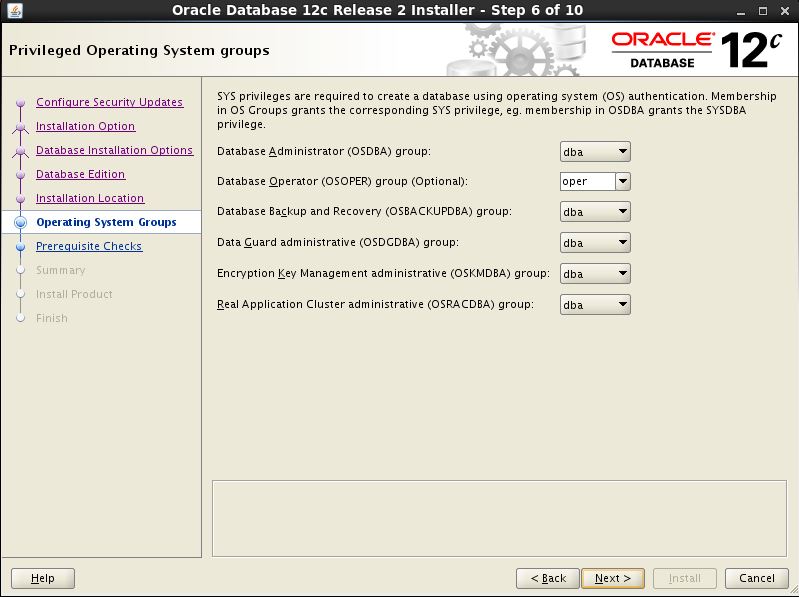This screenshot has height=597, width=799.
Task: Go to Installation Location step
Action: coord(90,198)
